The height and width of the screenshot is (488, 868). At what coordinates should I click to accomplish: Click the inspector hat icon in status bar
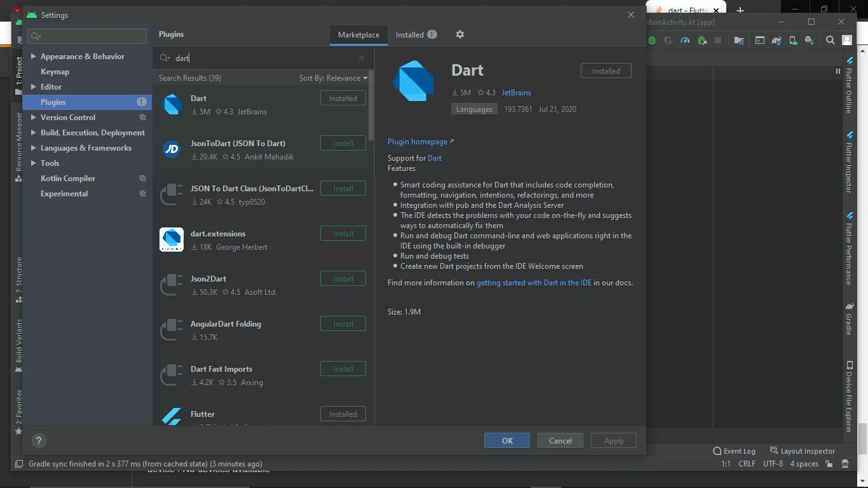pyautogui.click(x=846, y=464)
